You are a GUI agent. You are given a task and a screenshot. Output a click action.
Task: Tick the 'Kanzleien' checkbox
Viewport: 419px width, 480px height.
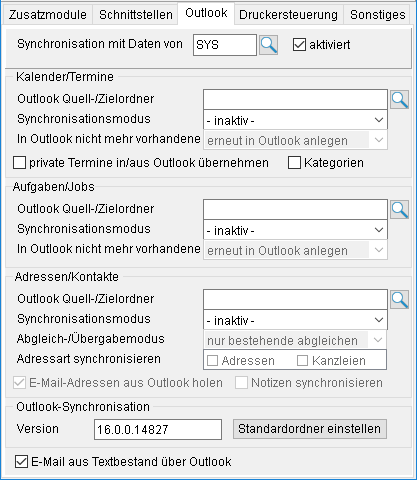pos(302,361)
